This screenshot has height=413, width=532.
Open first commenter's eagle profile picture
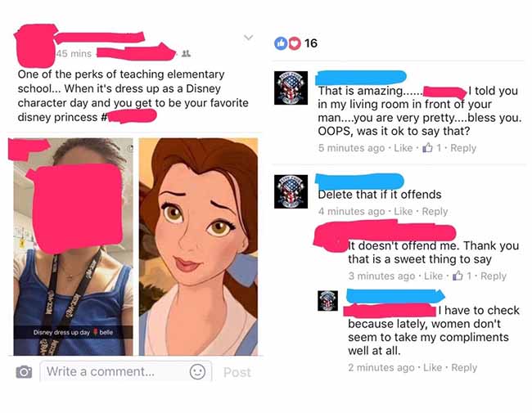tap(291, 88)
